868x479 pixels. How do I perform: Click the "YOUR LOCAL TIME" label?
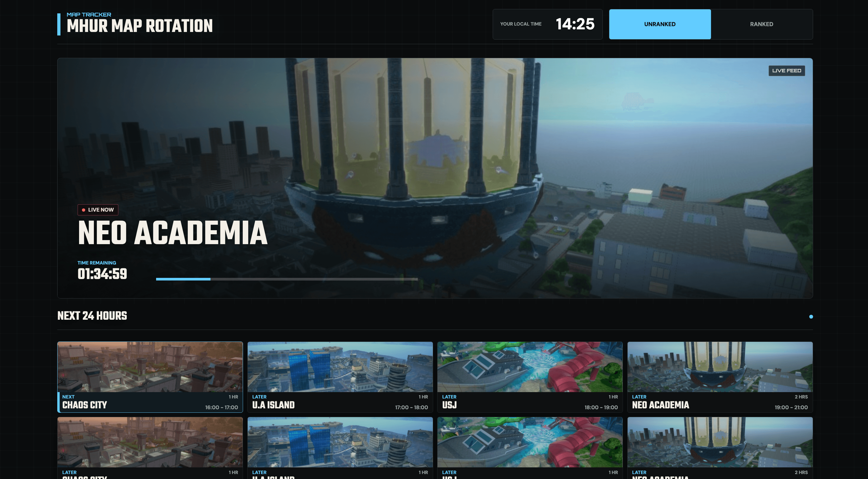point(521,24)
